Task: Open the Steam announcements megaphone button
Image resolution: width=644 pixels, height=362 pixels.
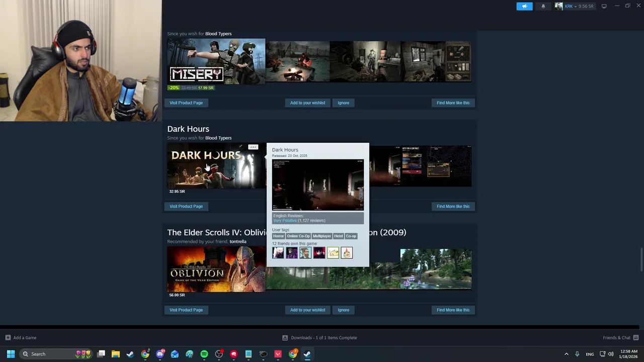Action: click(x=524, y=6)
